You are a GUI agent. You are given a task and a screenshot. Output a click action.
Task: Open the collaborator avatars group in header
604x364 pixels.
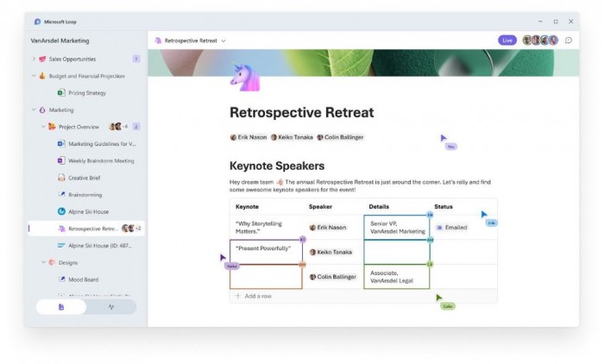[540, 41]
